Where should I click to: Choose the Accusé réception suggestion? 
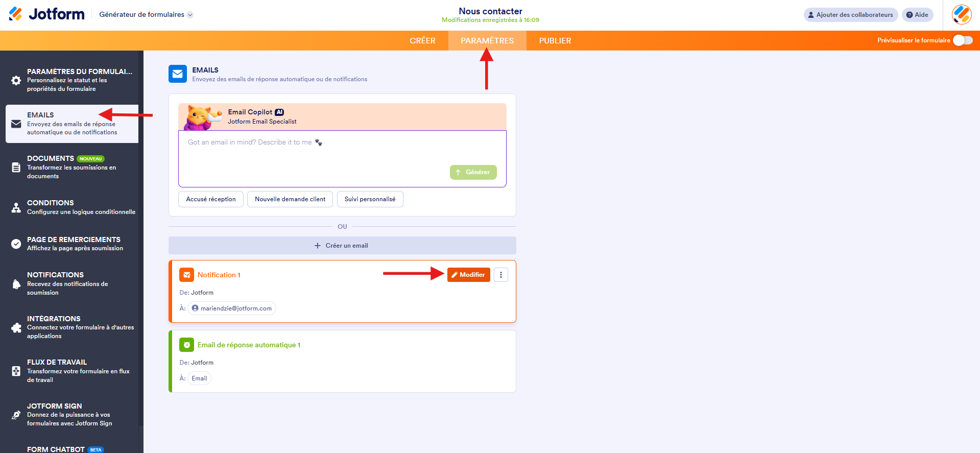point(211,199)
